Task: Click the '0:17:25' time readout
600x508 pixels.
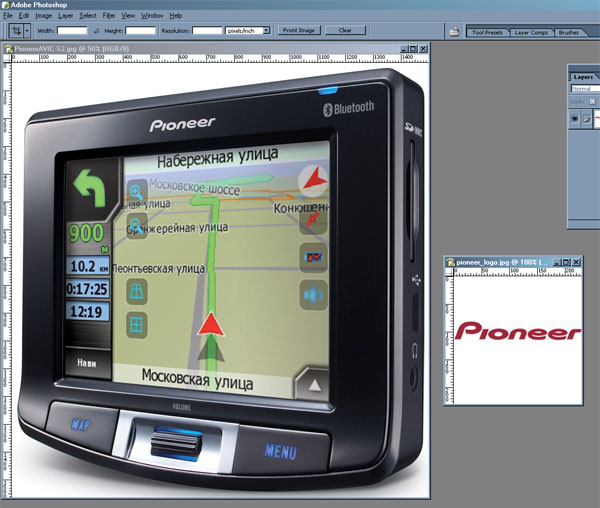Action: [87, 289]
